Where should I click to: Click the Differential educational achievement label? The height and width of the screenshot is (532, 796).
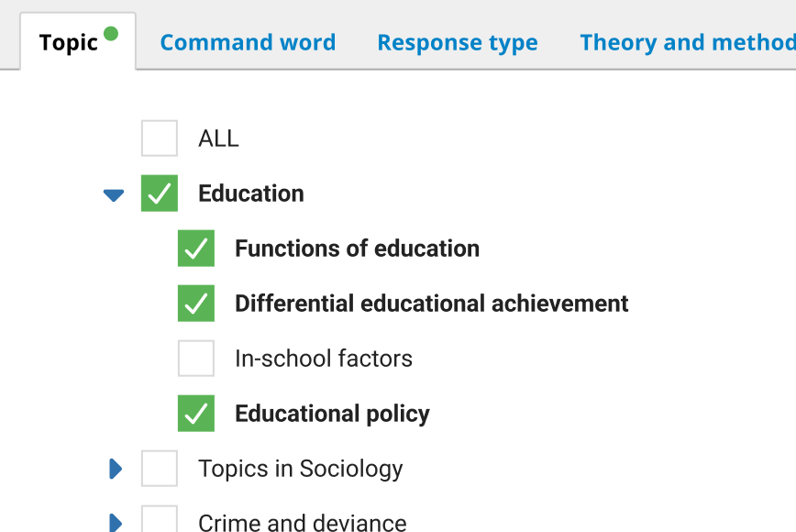tap(431, 304)
